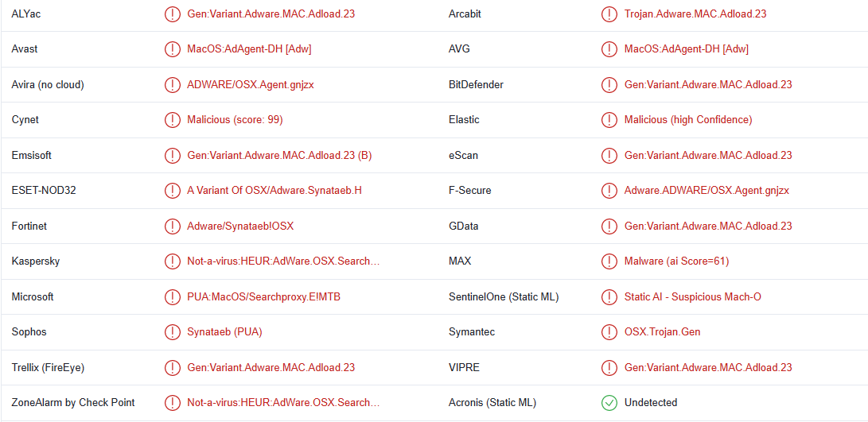This screenshot has width=868, height=422.
Task: Click the warning icon for SentinelOne result
Action: 609,297
